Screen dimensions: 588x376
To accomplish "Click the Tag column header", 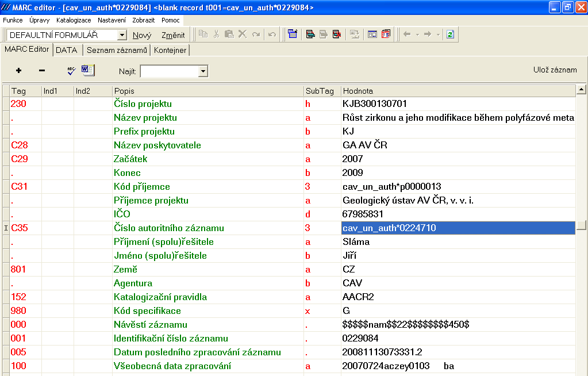I will (x=25, y=91).
